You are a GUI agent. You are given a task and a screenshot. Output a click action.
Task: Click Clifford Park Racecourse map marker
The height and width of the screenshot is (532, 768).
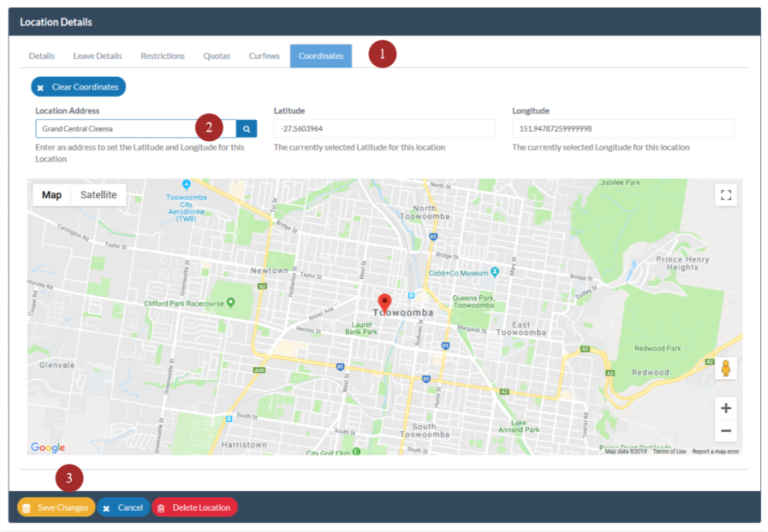[x=231, y=303]
